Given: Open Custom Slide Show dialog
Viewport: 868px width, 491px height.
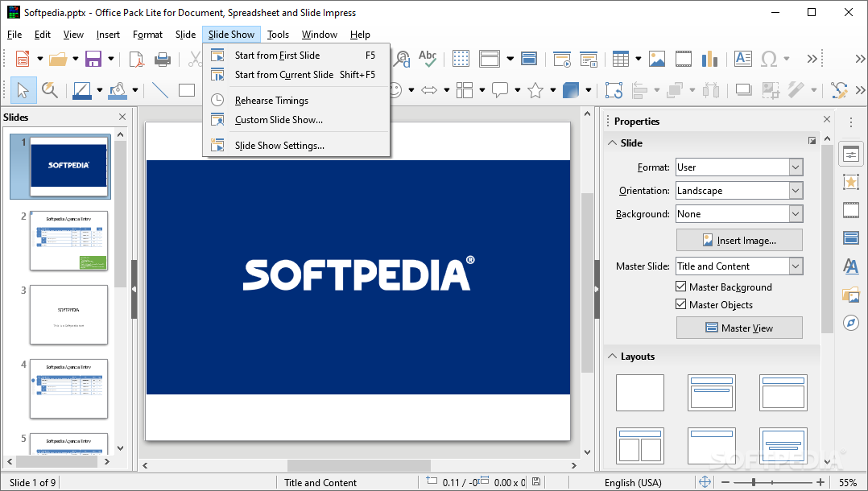Looking at the screenshot, I should [296, 120].
